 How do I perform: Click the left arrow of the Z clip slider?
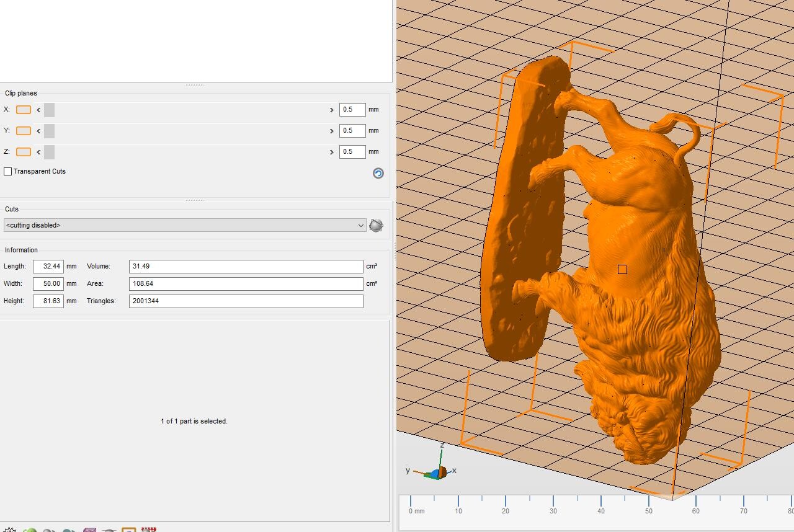coord(38,152)
